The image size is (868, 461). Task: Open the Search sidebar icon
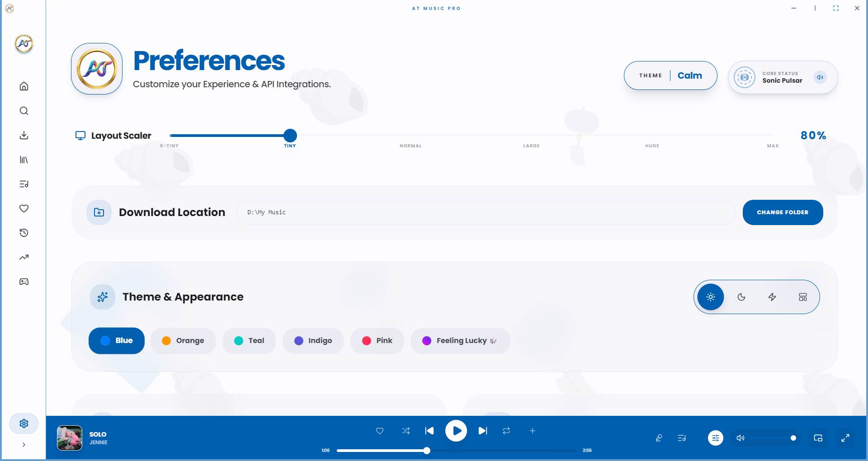click(x=24, y=111)
